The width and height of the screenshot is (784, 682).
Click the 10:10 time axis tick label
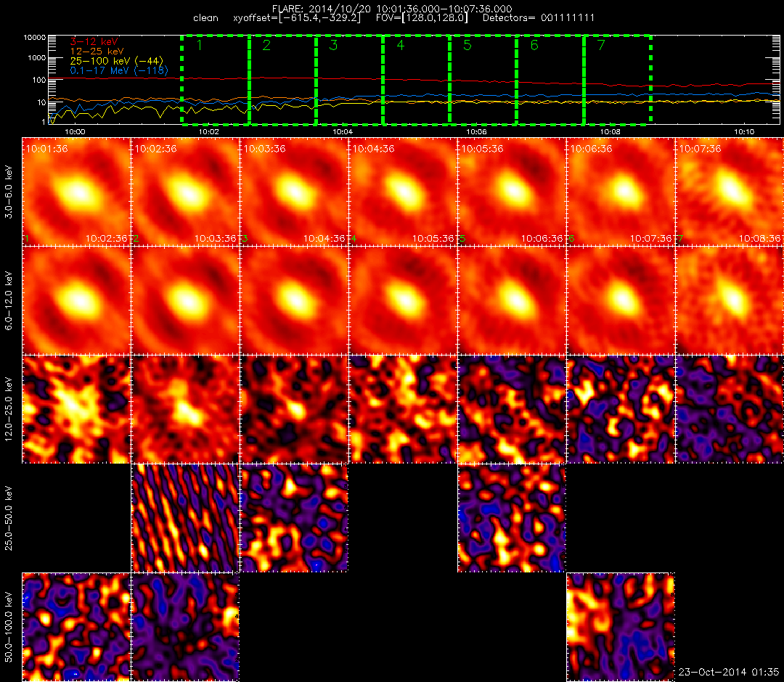pos(745,132)
